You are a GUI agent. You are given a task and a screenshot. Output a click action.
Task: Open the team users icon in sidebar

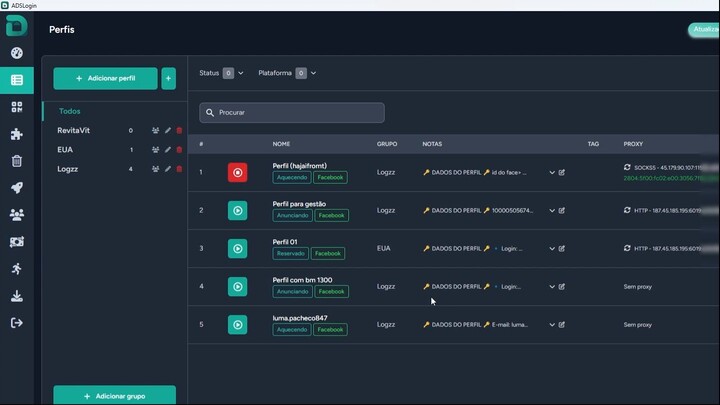click(x=17, y=215)
